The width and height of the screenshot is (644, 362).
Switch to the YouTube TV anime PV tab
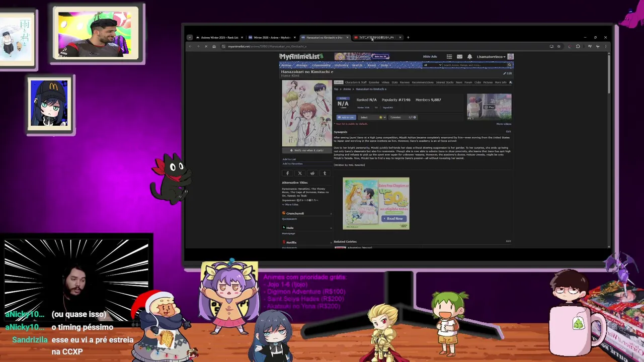[x=377, y=37]
